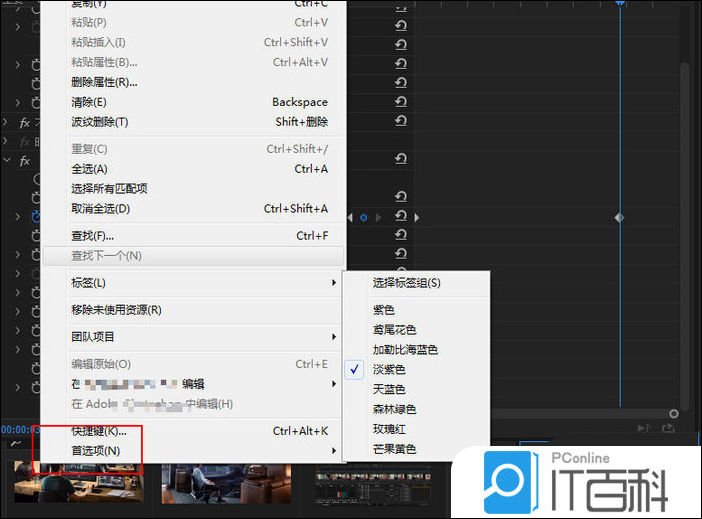
Task: Expand the chevron next to the blue stopwatch
Action: point(17,217)
